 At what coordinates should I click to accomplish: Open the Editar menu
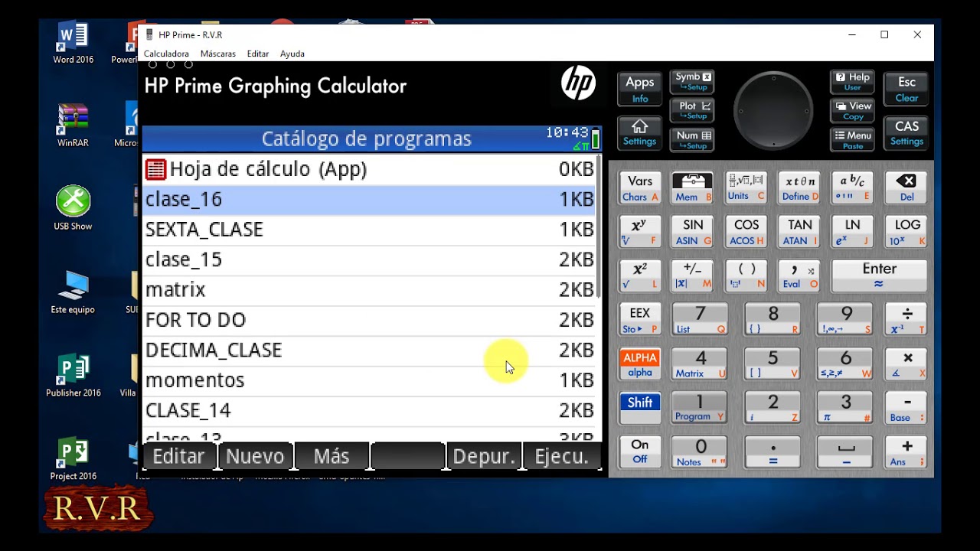click(258, 54)
